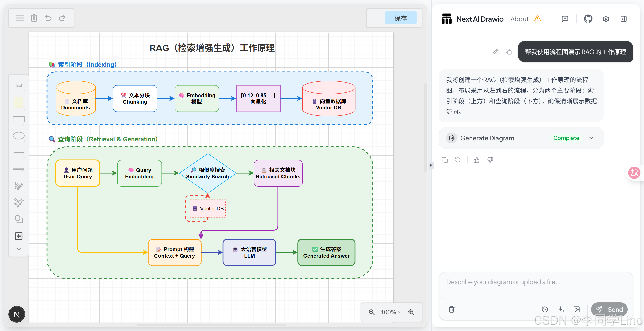This screenshot has width=644, height=331.
Task: Select the Similarity Search diamond
Action: 208,173
